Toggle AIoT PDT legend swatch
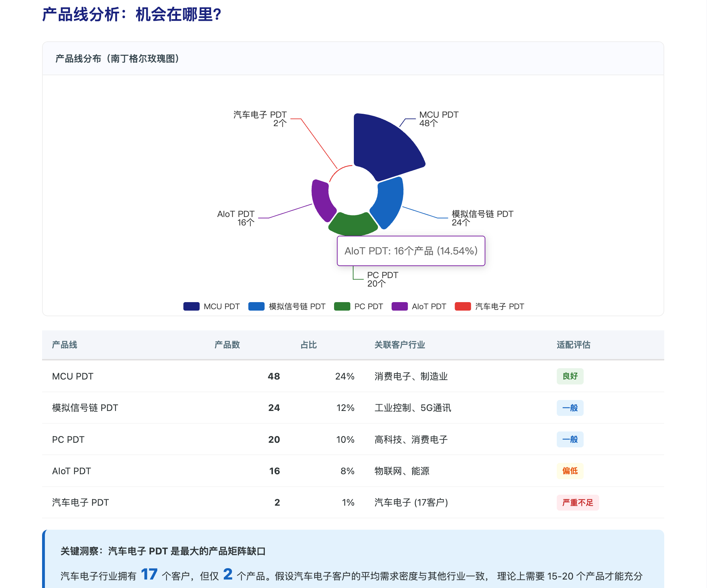Viewport: 707px width, 588px height. pyautogui.click(x=399, y=306)
